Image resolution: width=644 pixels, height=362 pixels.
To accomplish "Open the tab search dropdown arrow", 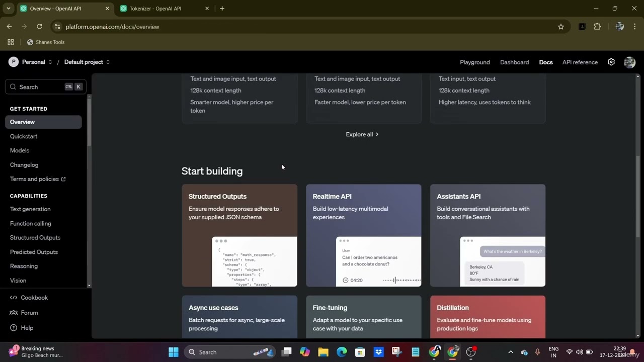I will pyautogui.click(x=8, y=9).
